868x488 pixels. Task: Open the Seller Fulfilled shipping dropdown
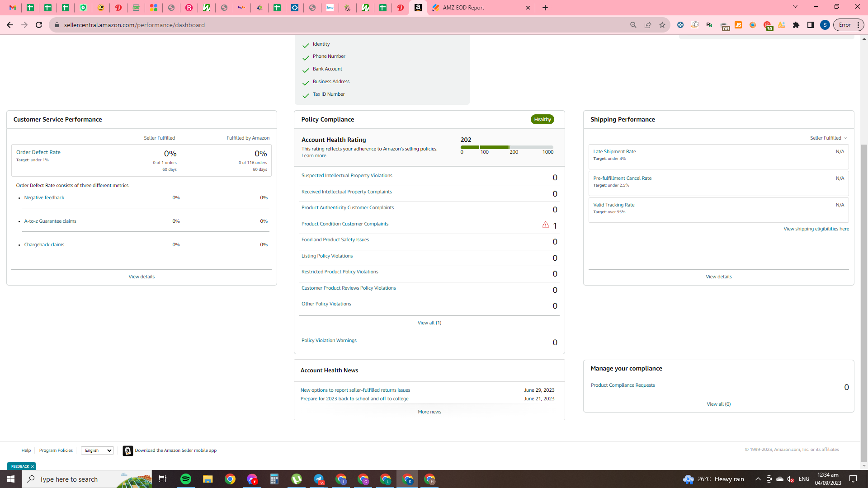(x=829, y=138)
